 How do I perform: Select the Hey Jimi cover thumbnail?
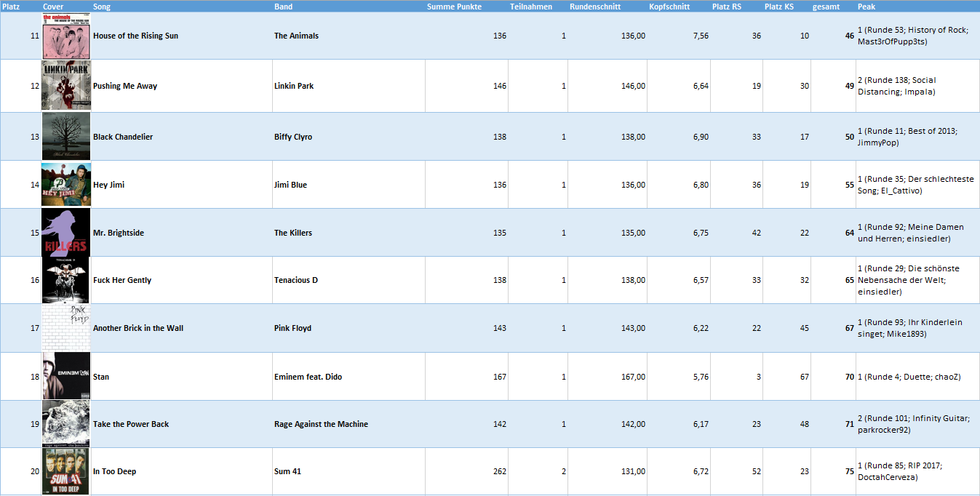(x=66, y=184)
